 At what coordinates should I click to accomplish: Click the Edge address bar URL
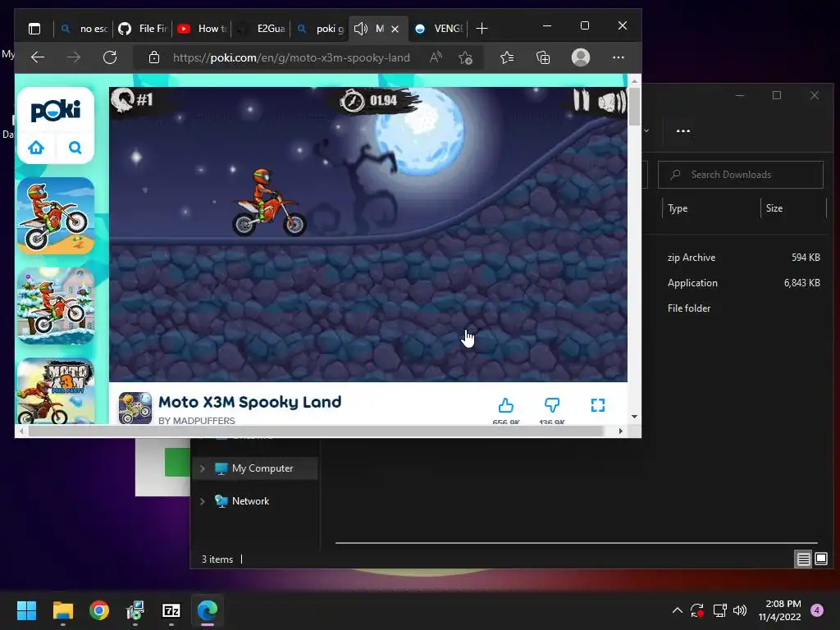[x=291, y=57]
